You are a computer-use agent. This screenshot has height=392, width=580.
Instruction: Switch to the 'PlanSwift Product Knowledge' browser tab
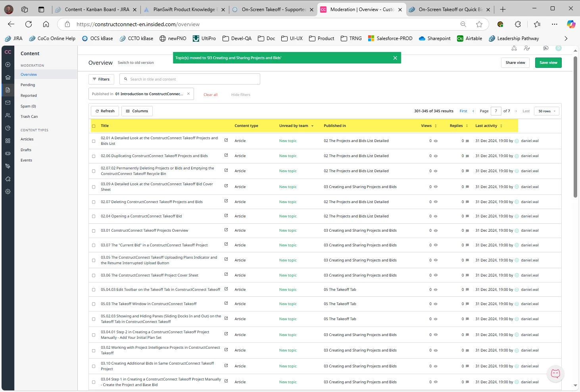point(184,10)
